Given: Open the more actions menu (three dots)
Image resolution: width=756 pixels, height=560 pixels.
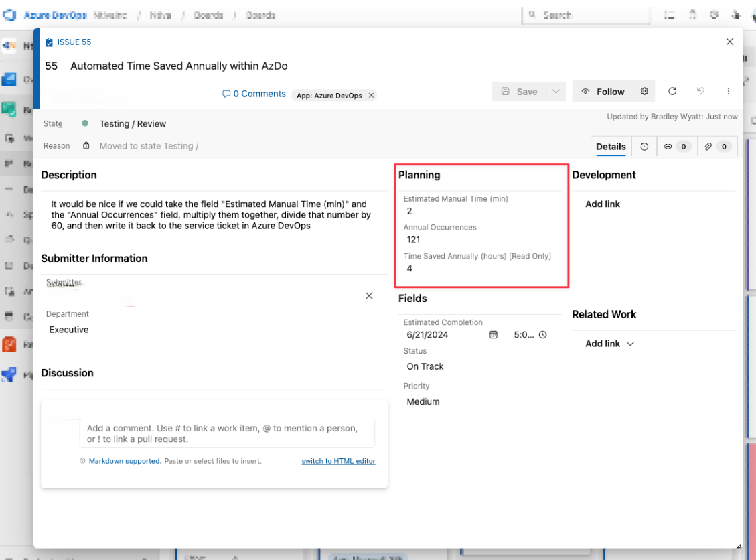Looking at the screenshot, I should 729,91.
